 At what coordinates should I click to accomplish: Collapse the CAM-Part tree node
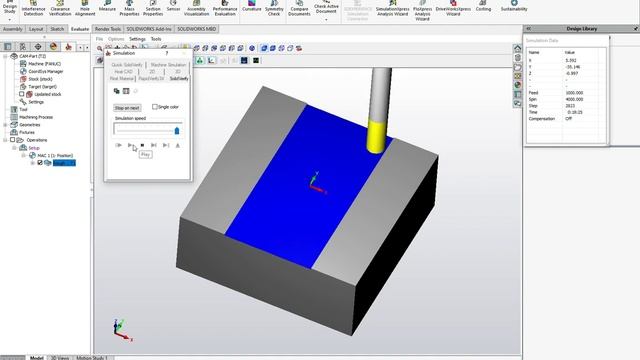point(5,56)
